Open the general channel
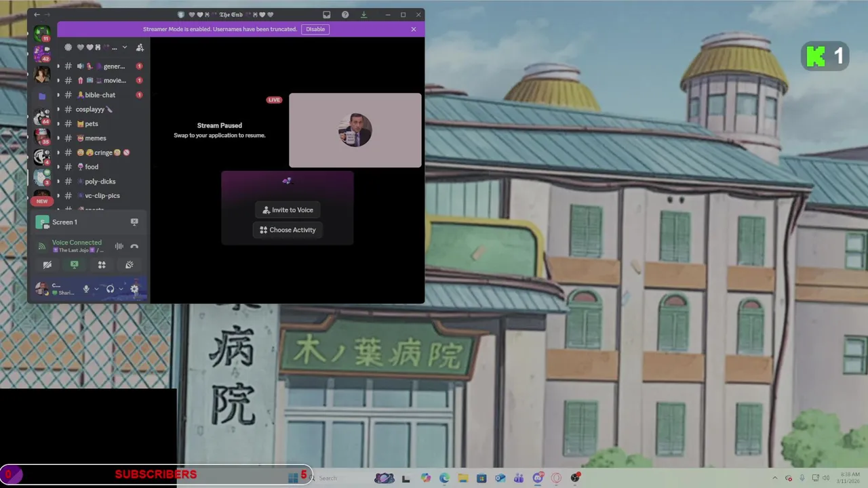The width and height of the screenshot is (868, 488). click(x=102, y=66)
